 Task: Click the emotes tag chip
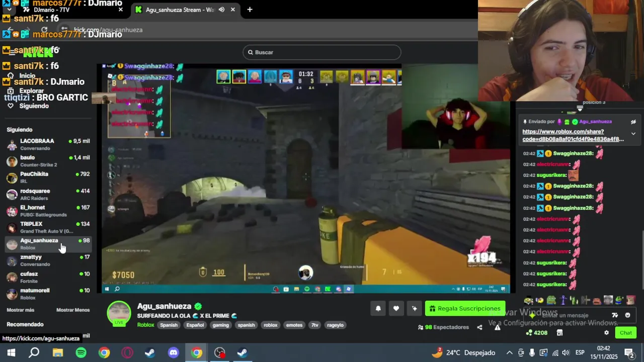tap(294, 325)
